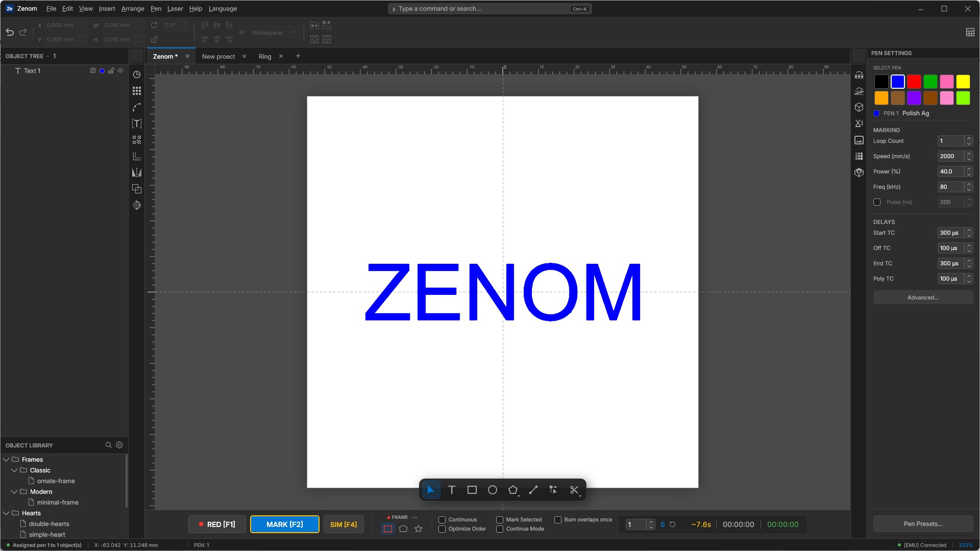Switch to the Ring tab

(265, 57)
